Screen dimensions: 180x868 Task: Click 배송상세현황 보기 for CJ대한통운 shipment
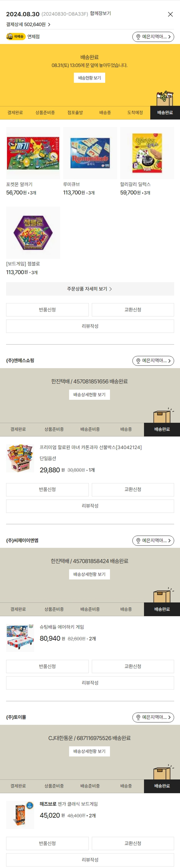click(x=89, y=751)
